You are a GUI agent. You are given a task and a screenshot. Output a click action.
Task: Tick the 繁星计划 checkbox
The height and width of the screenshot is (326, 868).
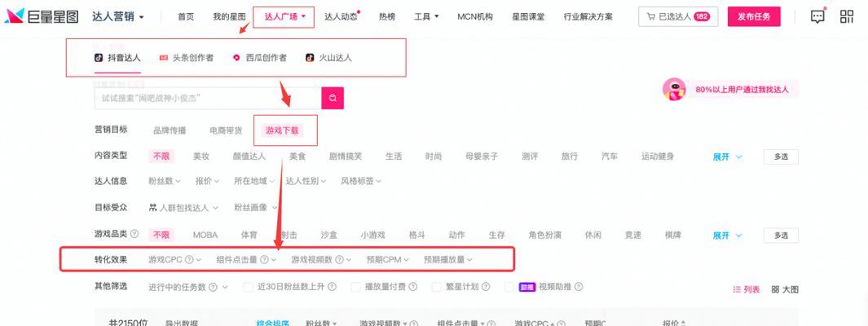tap(436, 287)
